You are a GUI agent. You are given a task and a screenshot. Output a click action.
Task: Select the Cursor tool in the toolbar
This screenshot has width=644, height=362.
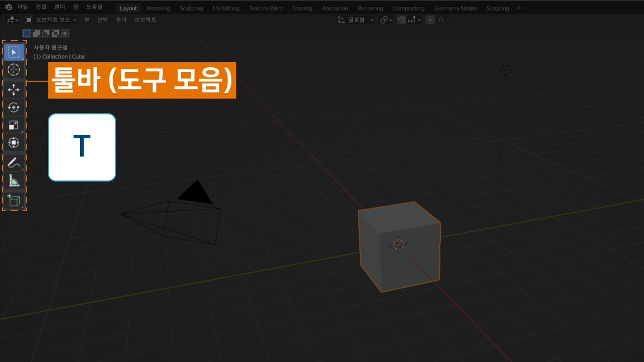tap(14, 70)
